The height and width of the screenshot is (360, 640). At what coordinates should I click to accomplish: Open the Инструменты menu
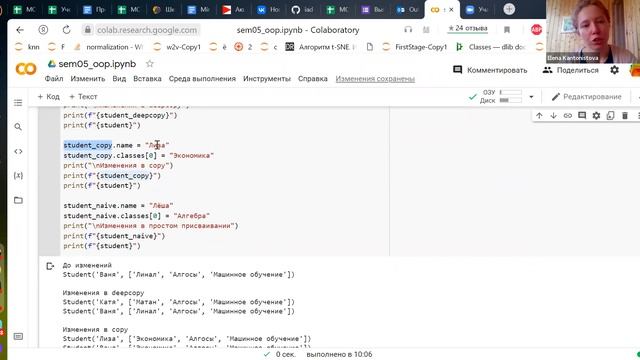coord(267,79)
